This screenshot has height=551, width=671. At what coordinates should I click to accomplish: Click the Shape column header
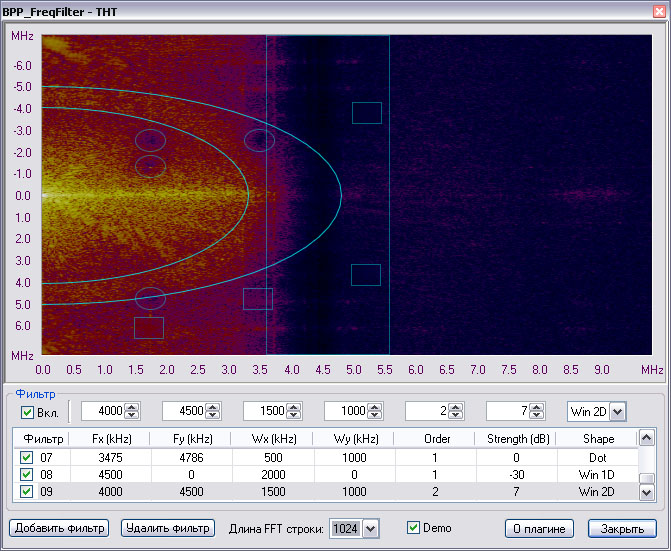[597, 439]
